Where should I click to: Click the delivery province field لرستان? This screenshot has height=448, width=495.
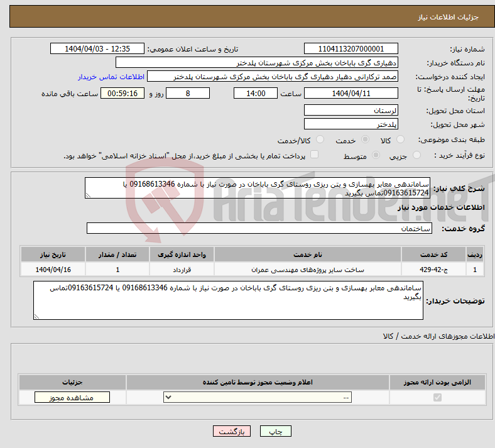click(x=351, y=110)
